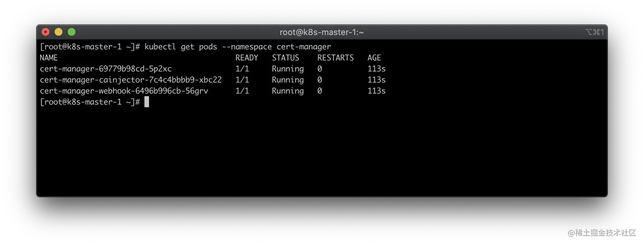Click the 113s age of webhook pod
Viewport: 644px width, 245px height.
[x=377, y=91]
